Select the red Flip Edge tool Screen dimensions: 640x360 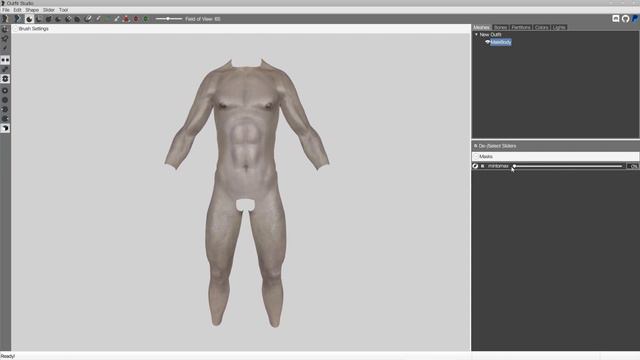(136, 19)
